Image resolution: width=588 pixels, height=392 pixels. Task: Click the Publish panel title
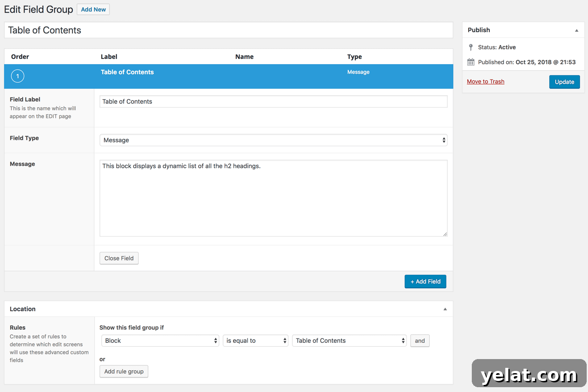479,30
